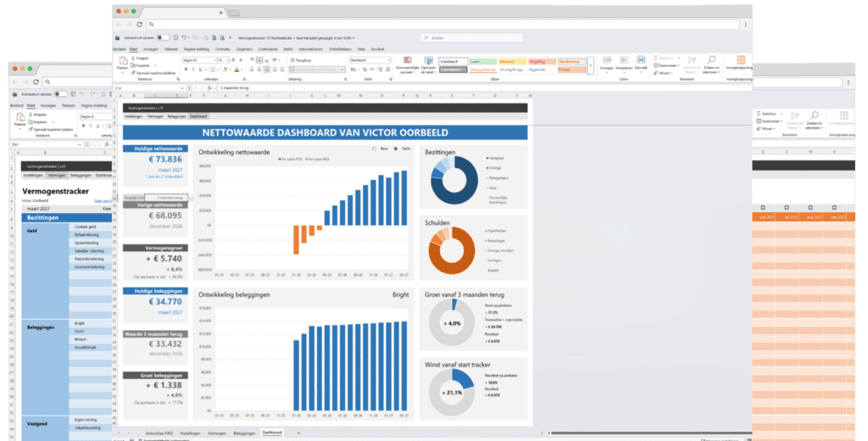Switch to the Beleggingen sheet tab at bottom
Viewport: 868px width, 441px height.
pos(244,433)
